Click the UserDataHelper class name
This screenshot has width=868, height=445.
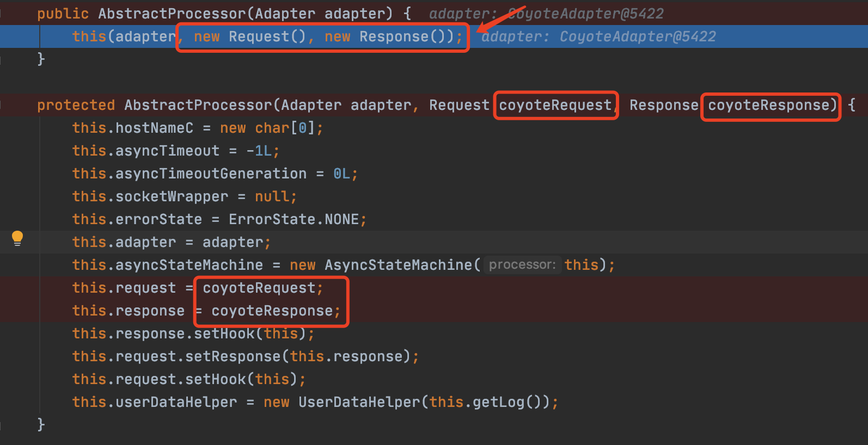359,402
